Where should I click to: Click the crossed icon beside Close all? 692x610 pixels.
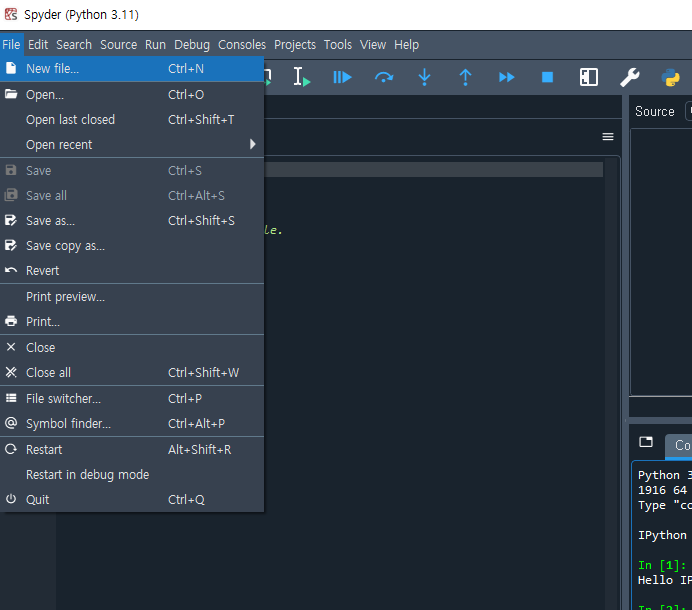click(11, 372)
